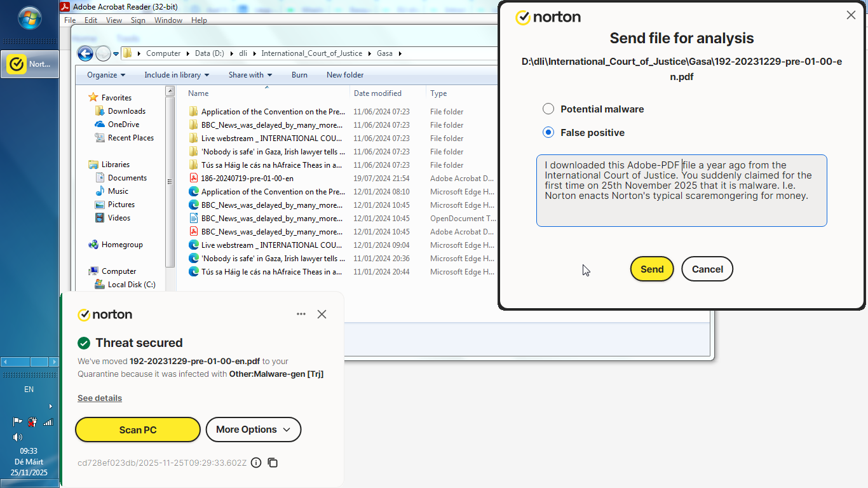Dismiss the Threat secured notification
Screen dimensions: 868x488
322,314
